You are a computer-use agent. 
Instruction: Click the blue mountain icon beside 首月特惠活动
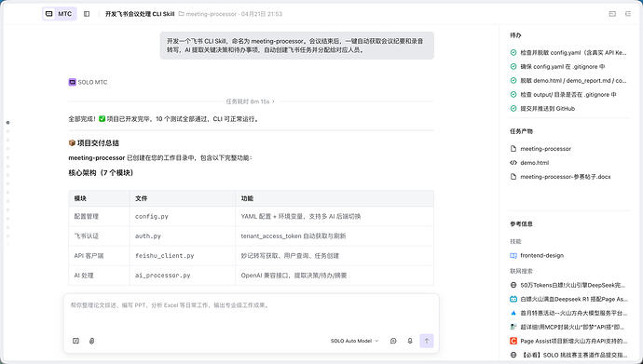tap(513, 313)
